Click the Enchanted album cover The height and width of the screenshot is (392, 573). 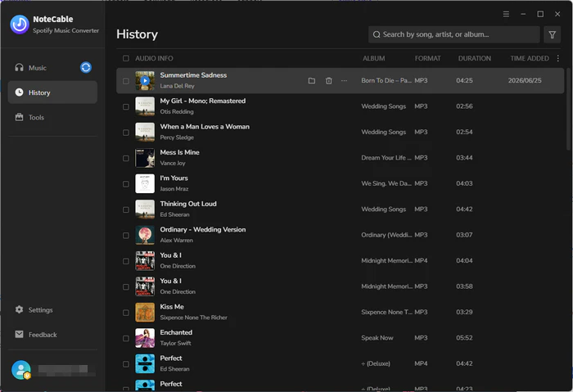145,338
